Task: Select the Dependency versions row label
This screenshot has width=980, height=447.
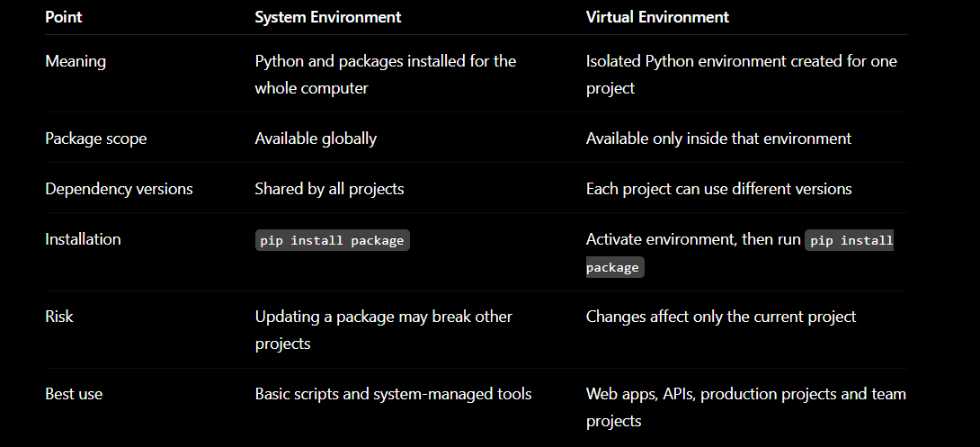Action: [119, 189]
